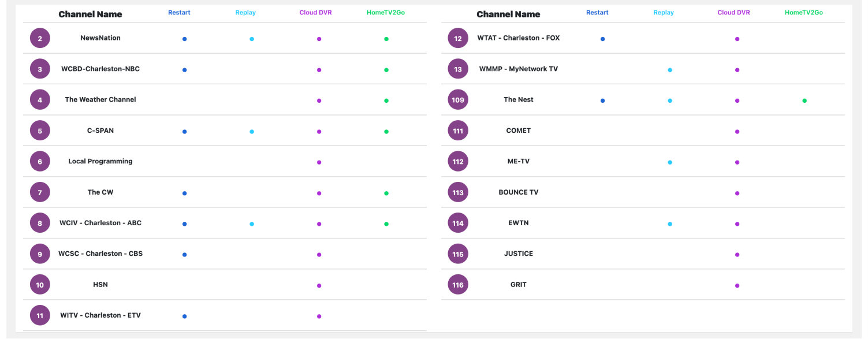Click the Cloud DVR dot for WCBD-Charleston-NBC
The image size is (868, 339).
tap(319, 70)
